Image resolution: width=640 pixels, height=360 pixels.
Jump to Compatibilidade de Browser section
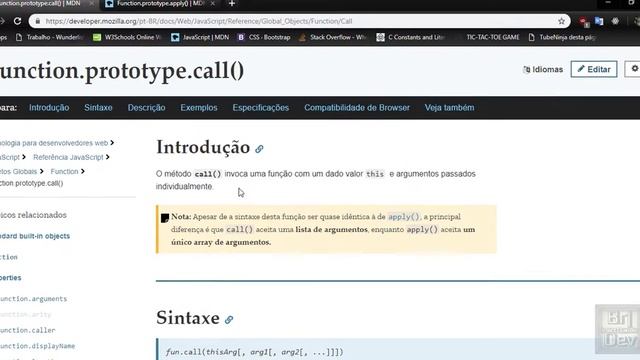click(x=357, y=108)
